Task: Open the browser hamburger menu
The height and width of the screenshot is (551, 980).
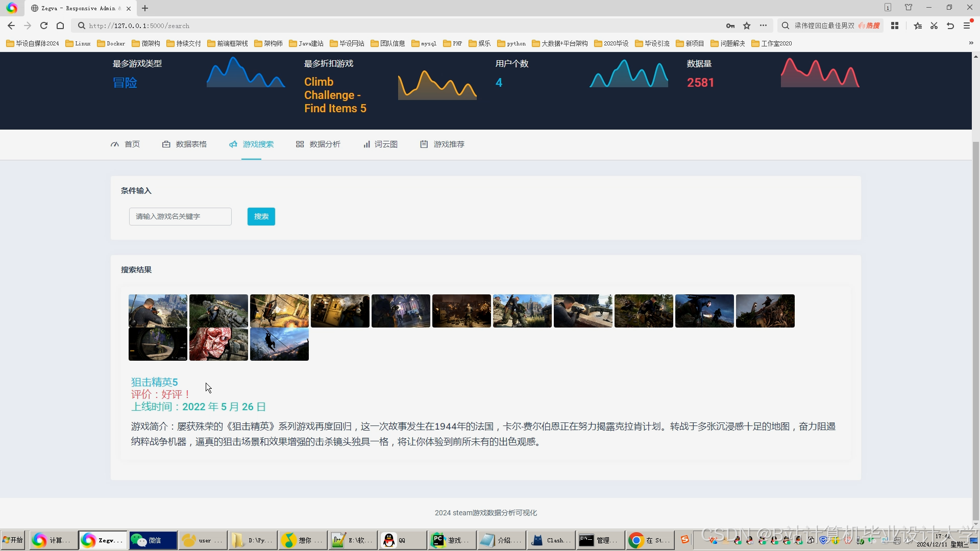Action: [x=967, y=26]
